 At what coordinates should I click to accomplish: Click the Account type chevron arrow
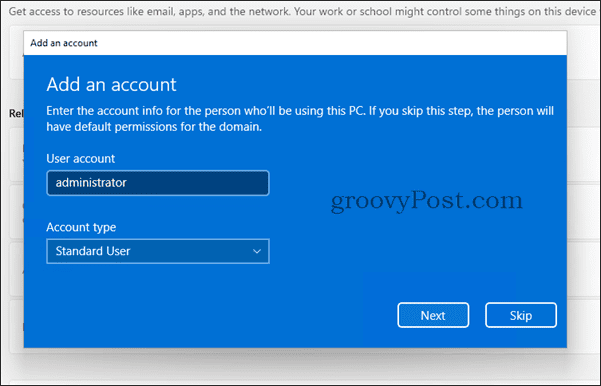pos(257,251)
